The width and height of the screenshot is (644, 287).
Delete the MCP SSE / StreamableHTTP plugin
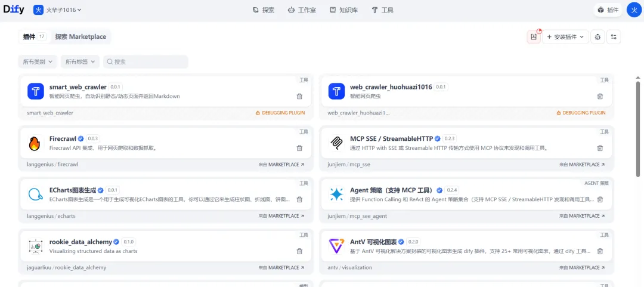click(x=600, y=148)
